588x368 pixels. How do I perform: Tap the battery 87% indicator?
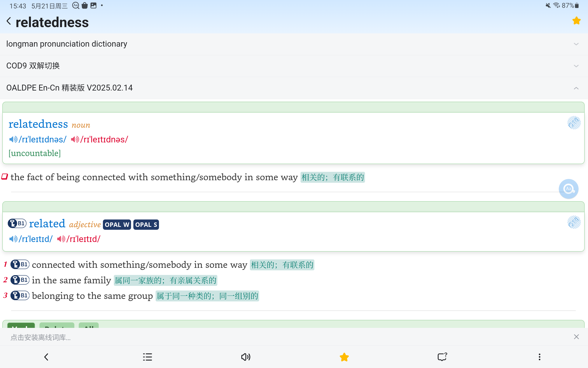(x=570, y=6)
